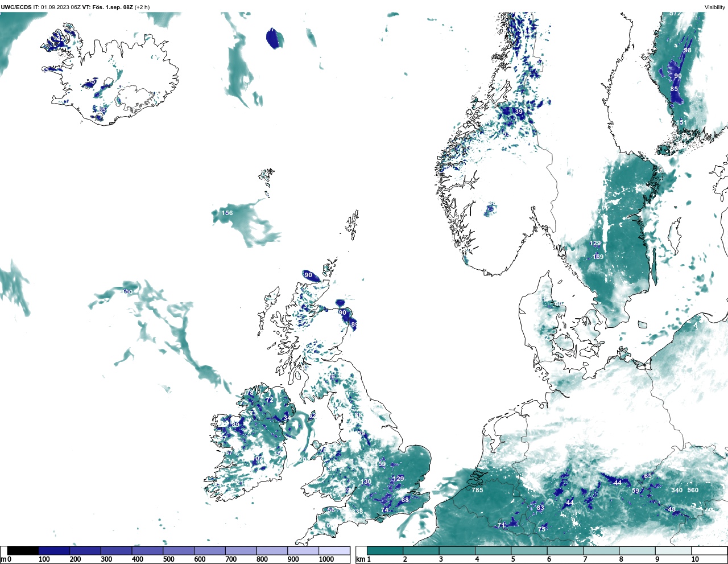Select the '48' value on the map
The image size is (728, 564).
[672, 510]
